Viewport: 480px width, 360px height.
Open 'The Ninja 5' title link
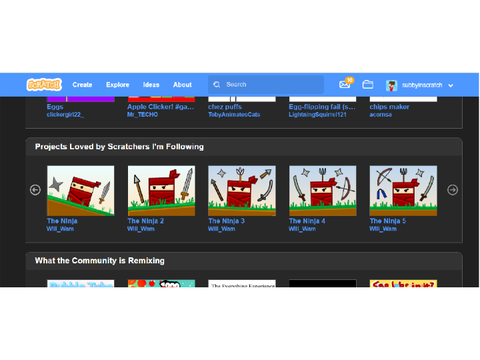click(388, 221)
